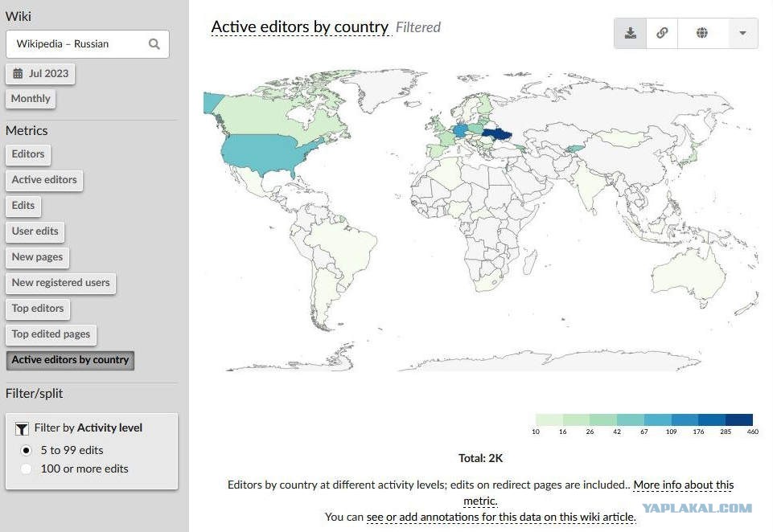Image resolution: width=773 pixels, height=532 pixels.
Task: Select the User edits metric
Action: [35, 231]
